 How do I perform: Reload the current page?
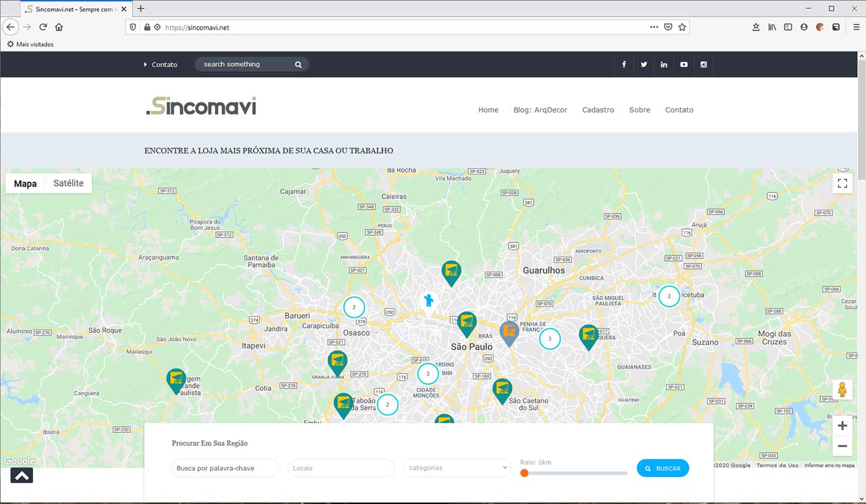point(43,27)
